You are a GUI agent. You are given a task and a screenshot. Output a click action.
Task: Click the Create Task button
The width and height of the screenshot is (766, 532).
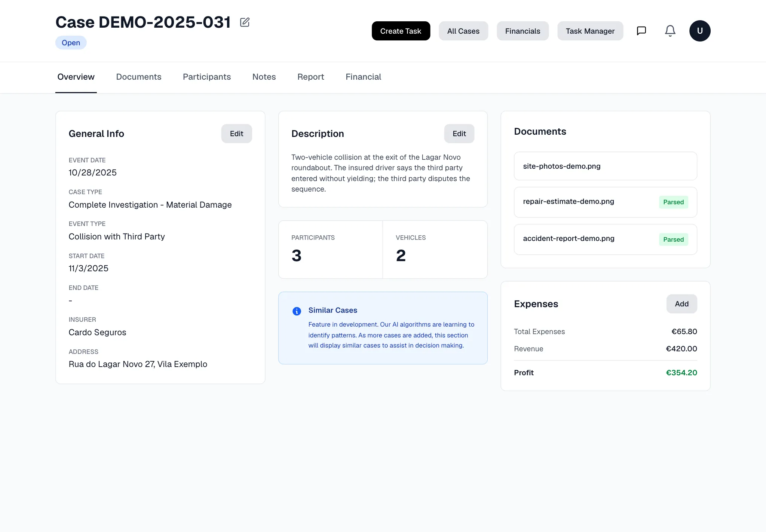[x=401, y=31]
